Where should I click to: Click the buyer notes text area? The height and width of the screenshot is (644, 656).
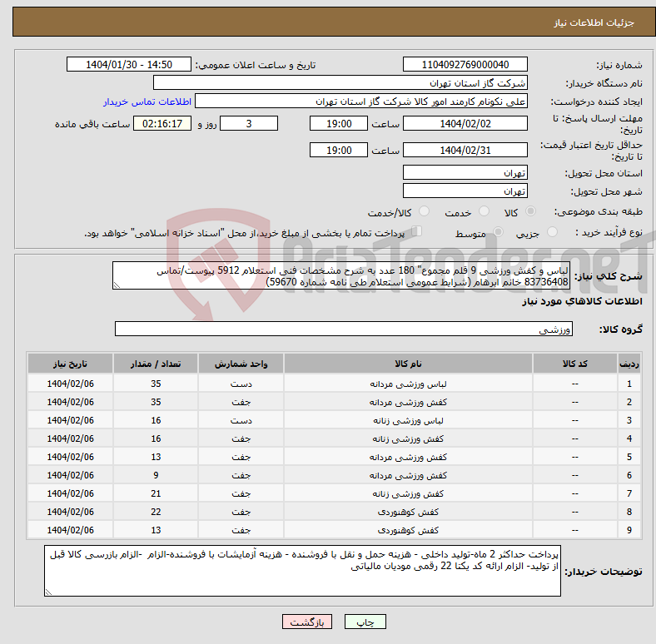pyautogui.click(x=302, y=571)
